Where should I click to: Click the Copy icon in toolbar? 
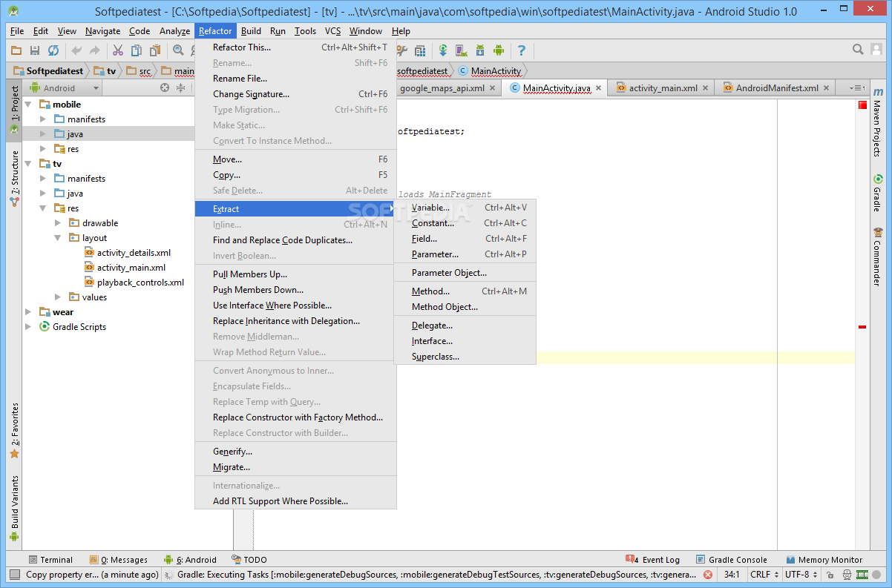coord(137,50)
